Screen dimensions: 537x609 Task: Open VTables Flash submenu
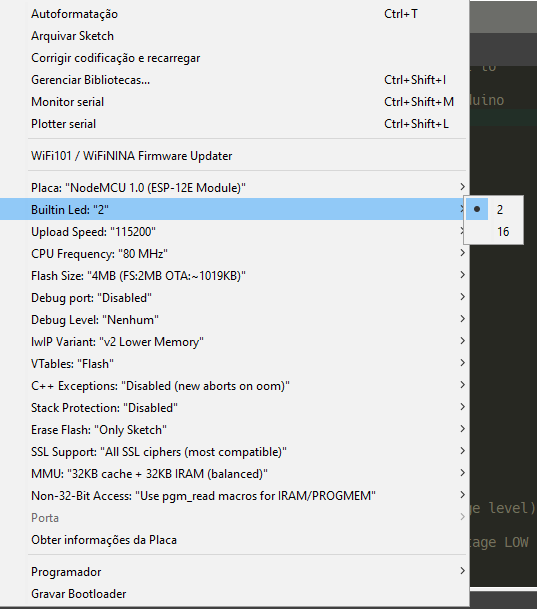point(235,364)
